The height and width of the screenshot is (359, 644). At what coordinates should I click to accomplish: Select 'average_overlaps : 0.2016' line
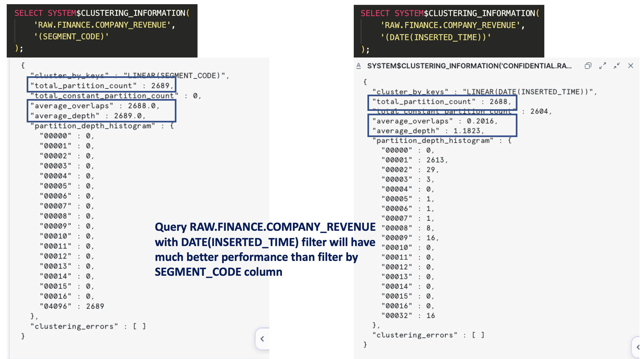[x=435, y=121]
